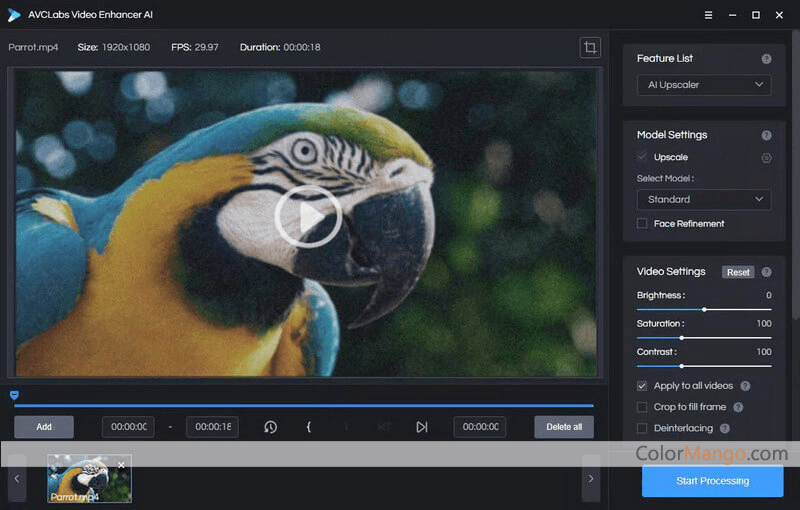Image resolution: width=800 pixels, height=510 pixels.
Task: Click the trim start time field
Action: point(129,427)
